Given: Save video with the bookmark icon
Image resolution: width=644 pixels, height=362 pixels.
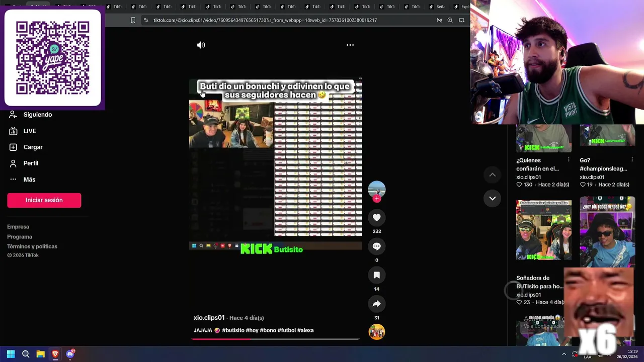Looking at the screenshot, I should (376, 275).
